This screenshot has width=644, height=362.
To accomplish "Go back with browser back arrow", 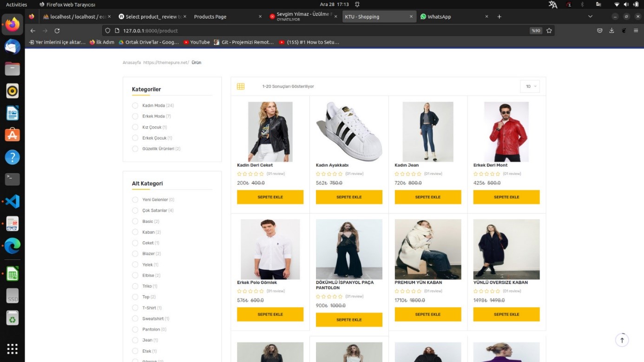I will tap(33, 31).
